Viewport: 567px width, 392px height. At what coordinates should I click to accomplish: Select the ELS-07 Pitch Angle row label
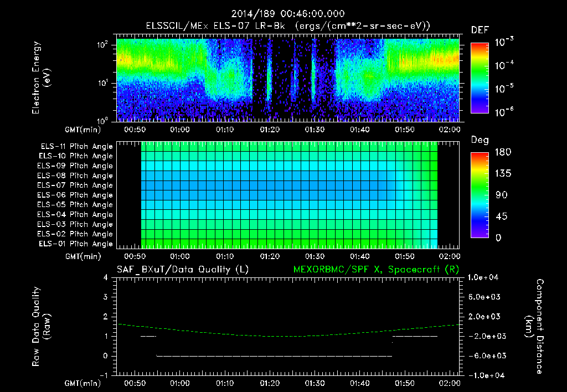pos(75,185)
